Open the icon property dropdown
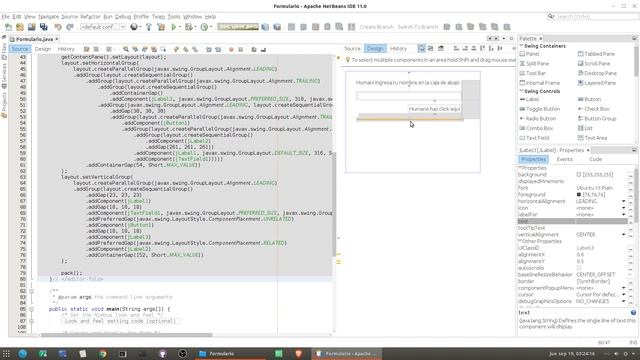Screen dimensions: 640x360 (624, 208)
